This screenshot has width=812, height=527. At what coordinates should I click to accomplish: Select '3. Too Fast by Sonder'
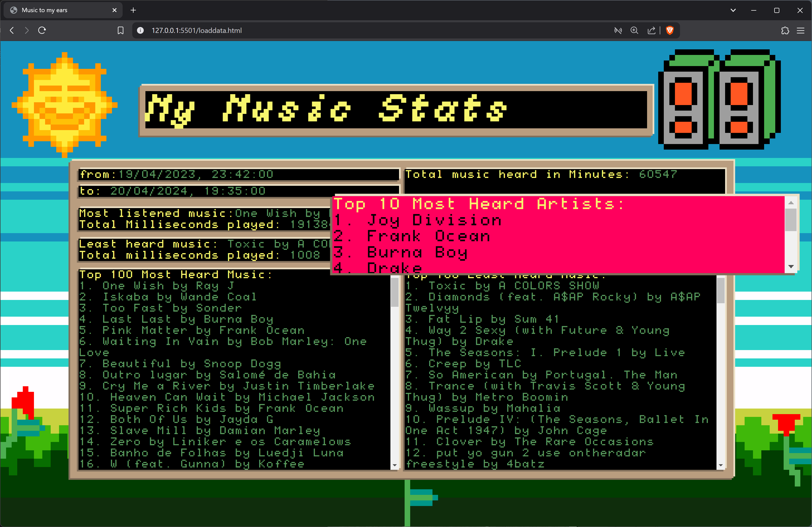[x=160, y=308]
